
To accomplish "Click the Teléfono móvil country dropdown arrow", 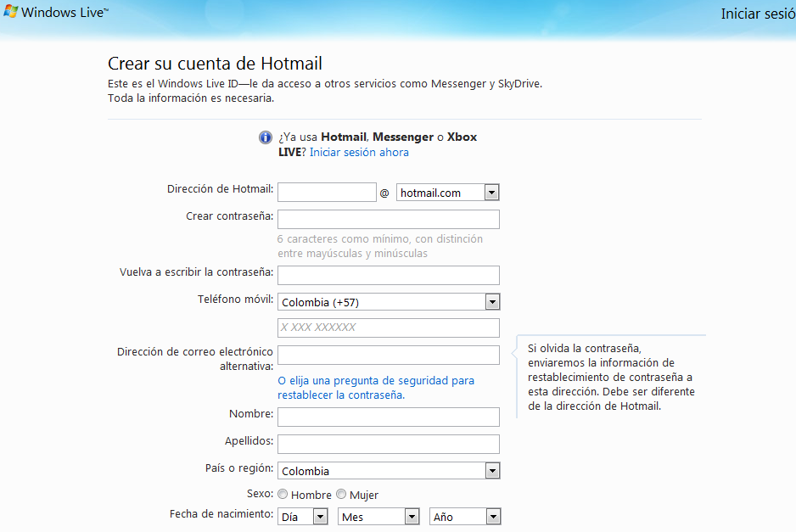I will click(x=493, y=301).
